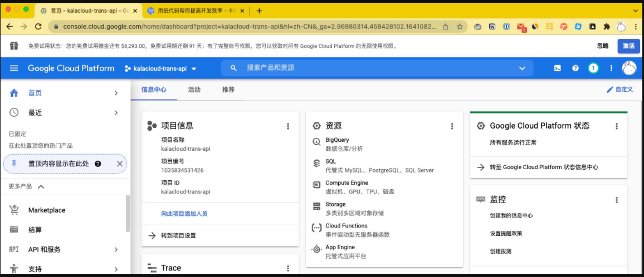The height and width of the screenshot is (277, 644).
Task: Expand 支持 submenu chevron
Action: tap(116, 269)
